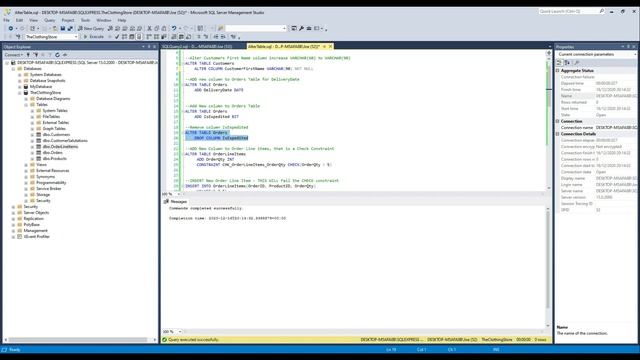Select the dbo.OrderLineItems table

60,147
